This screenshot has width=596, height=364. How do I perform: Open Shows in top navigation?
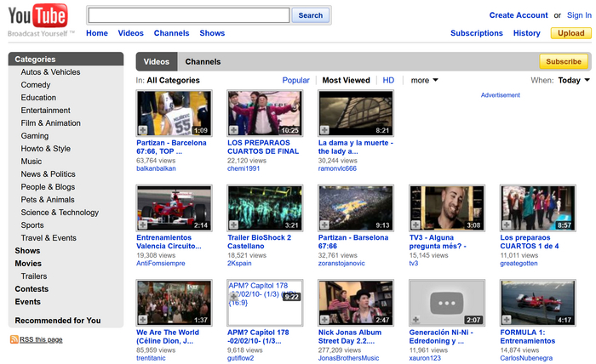click(212, 33)
